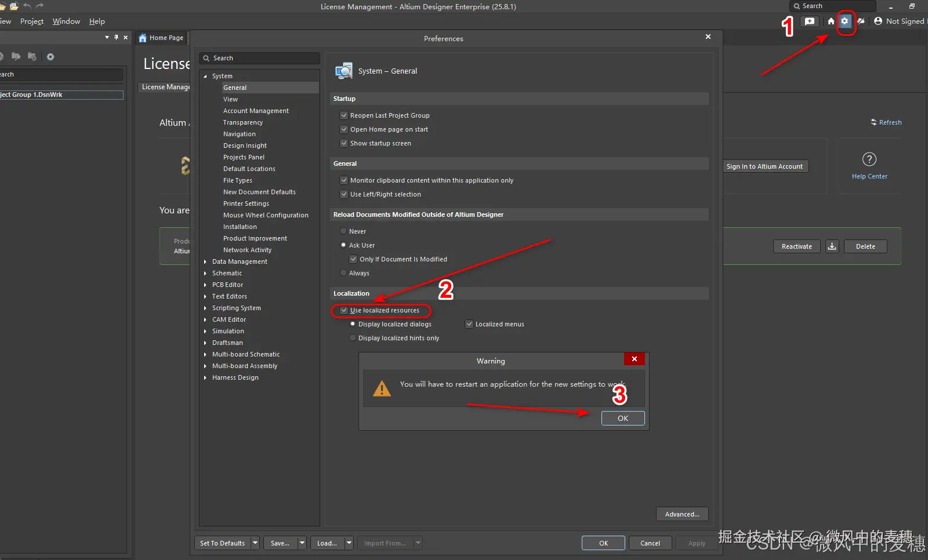Expand the Data Management tree node
The width and height of the screenshot is (928, 560).
[x=205, y=261]
